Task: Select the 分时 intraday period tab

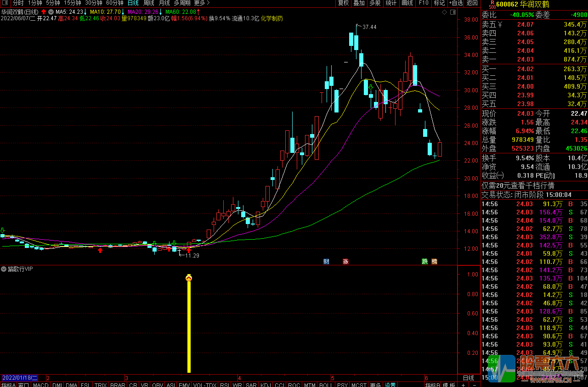Action: [x=18, y=3]
